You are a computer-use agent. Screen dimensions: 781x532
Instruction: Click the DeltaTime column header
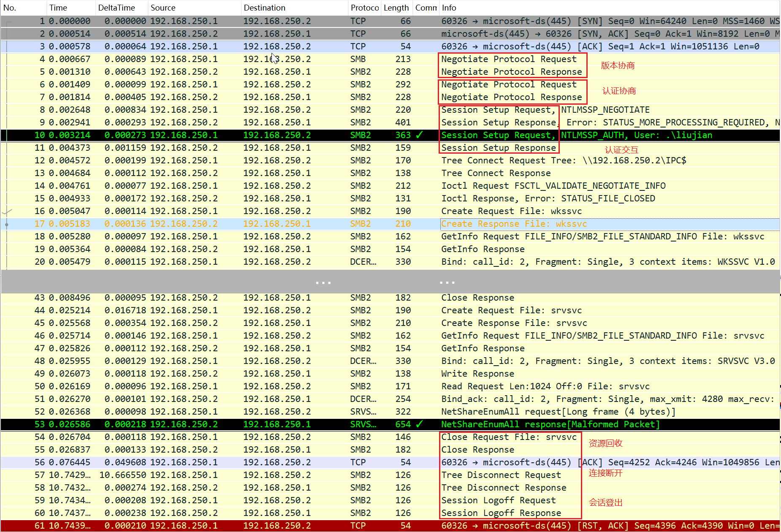click(x=117, y=8)
